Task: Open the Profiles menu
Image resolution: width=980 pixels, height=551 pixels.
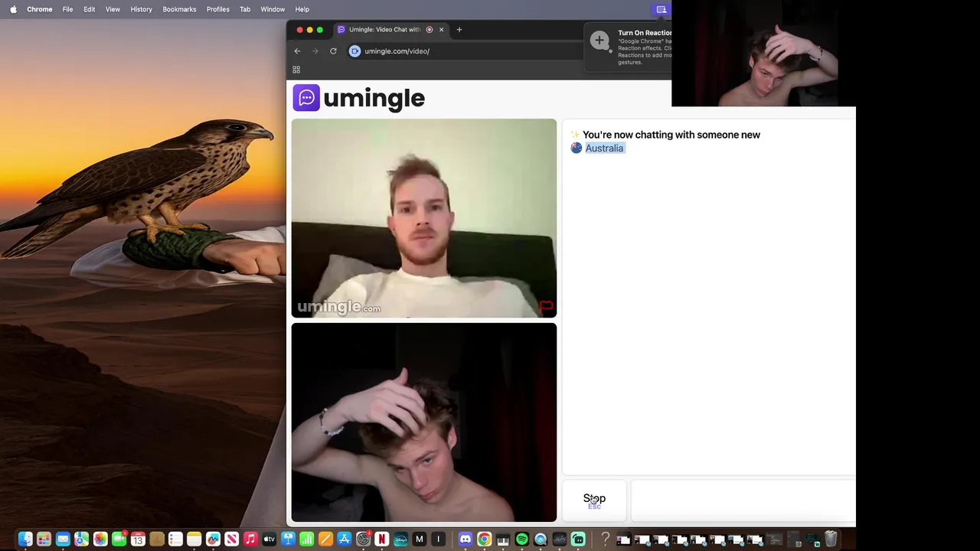Action: click(x=217, y=9)
